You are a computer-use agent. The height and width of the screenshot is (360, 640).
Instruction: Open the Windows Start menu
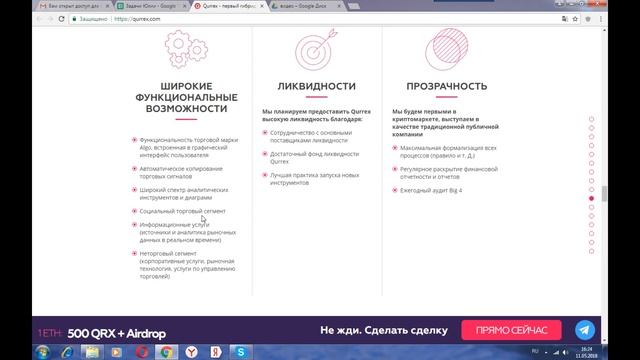click(42, 352)
